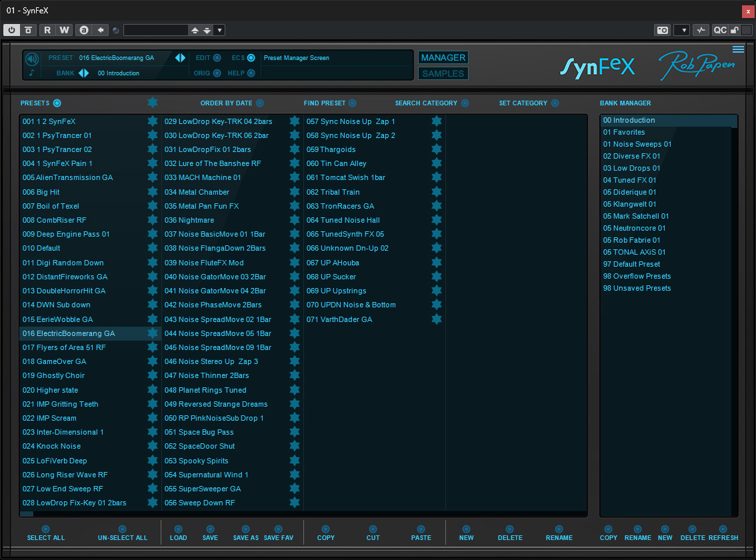Screen dimensions: 756x560
Task: Enable Read automation with the R button
Action: pos(47,30)
